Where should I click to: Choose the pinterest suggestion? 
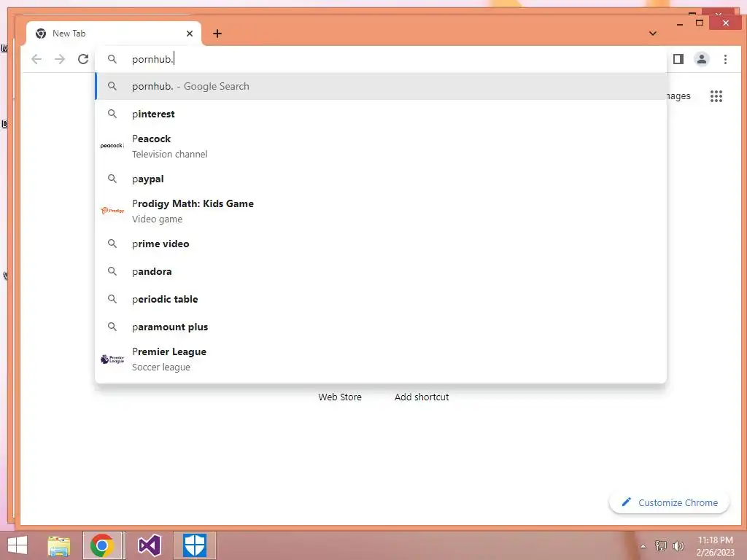point(381,114)
